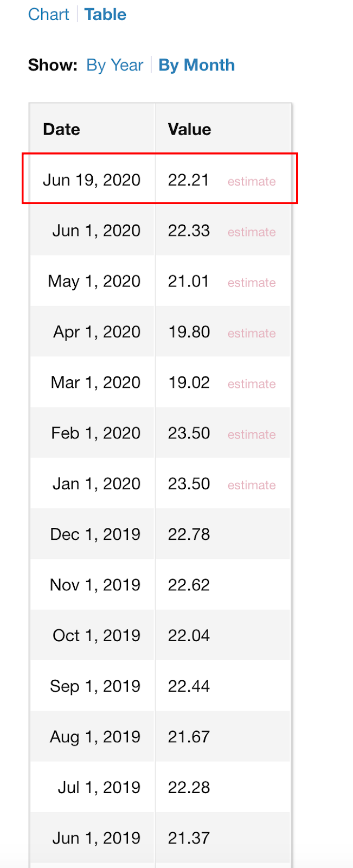This screenshot has height=868, width=353.
Task: Click estimate label in Jan 1, 2020 row
Action: (x=252, y=485)
